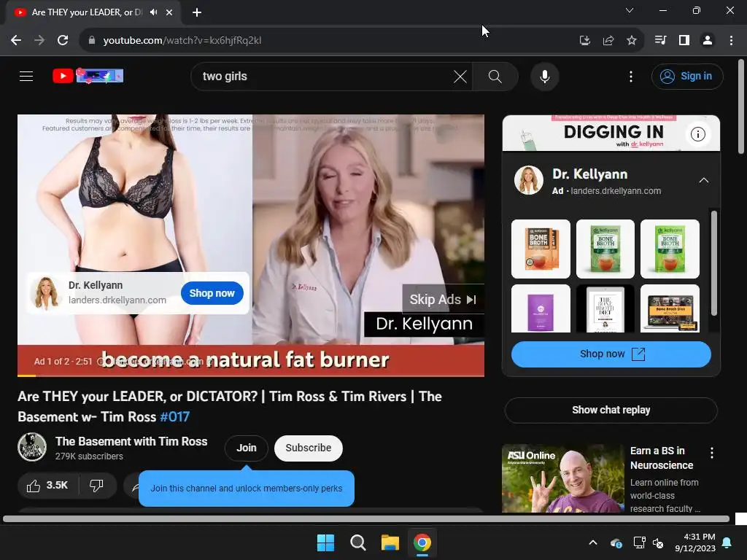This screenshot has height=560, width=747.
Task: Open Chrome three-dot menu
Action: coord(731,41)
